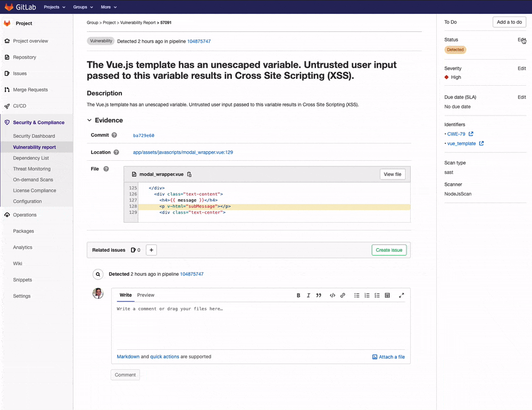Toggle italic formatting in comment toolbar
Screen dimensions: 532x410
pos(309,295)
